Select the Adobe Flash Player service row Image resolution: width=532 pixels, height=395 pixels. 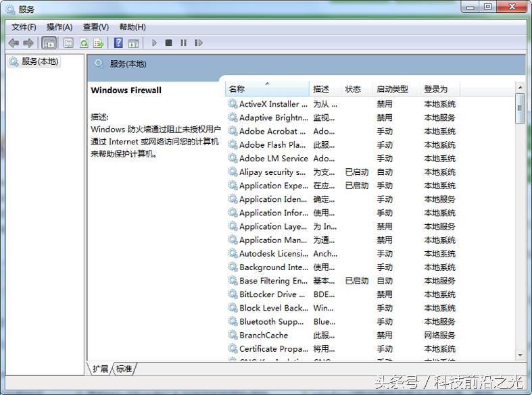tap(342, 144)
